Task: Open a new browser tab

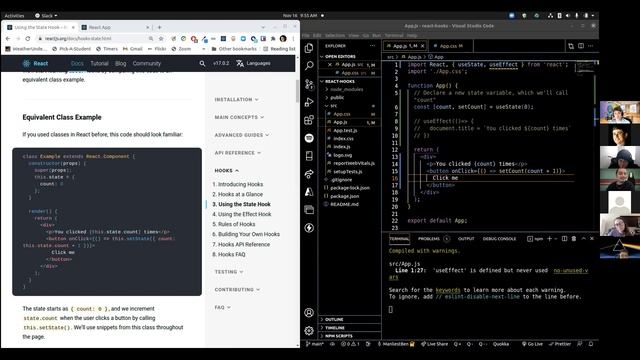Action: click(x=160, y=27)
